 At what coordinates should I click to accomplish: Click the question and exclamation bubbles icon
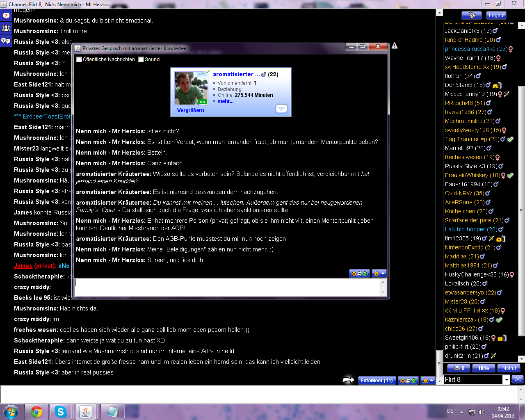coord(6,41)
